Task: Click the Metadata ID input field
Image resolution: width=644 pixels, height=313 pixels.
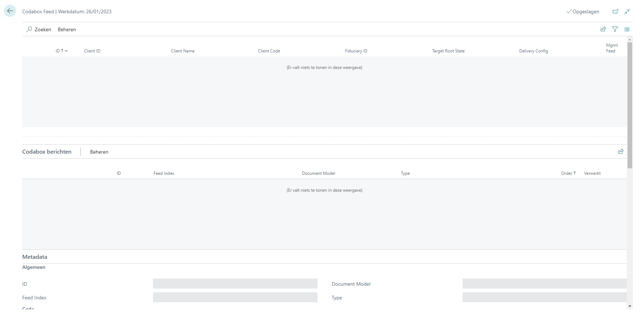Action: pyautogui.click(x=235, y=284)
